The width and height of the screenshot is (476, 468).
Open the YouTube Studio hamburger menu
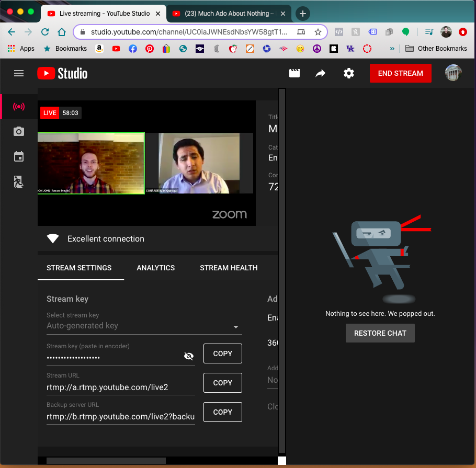[19, 73]
